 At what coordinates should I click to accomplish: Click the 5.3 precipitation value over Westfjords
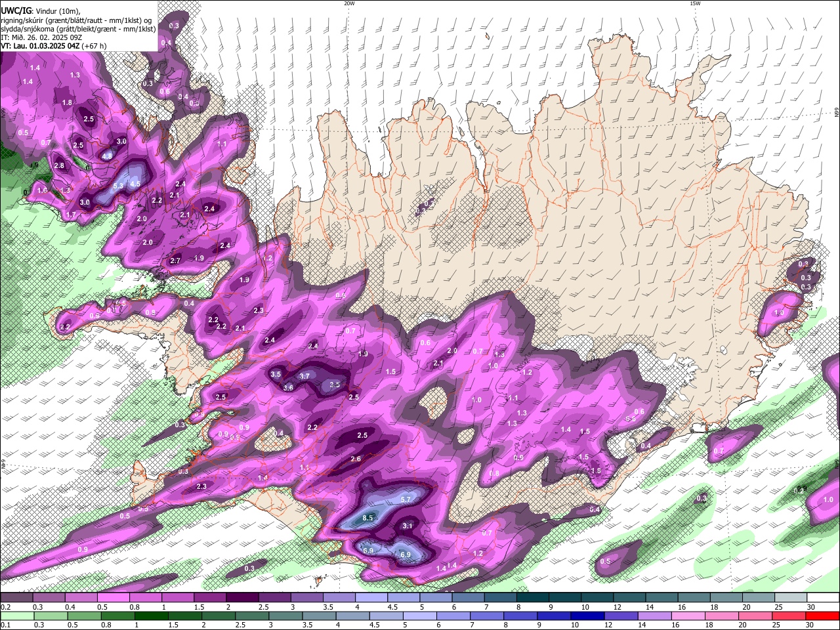(118, 186)
